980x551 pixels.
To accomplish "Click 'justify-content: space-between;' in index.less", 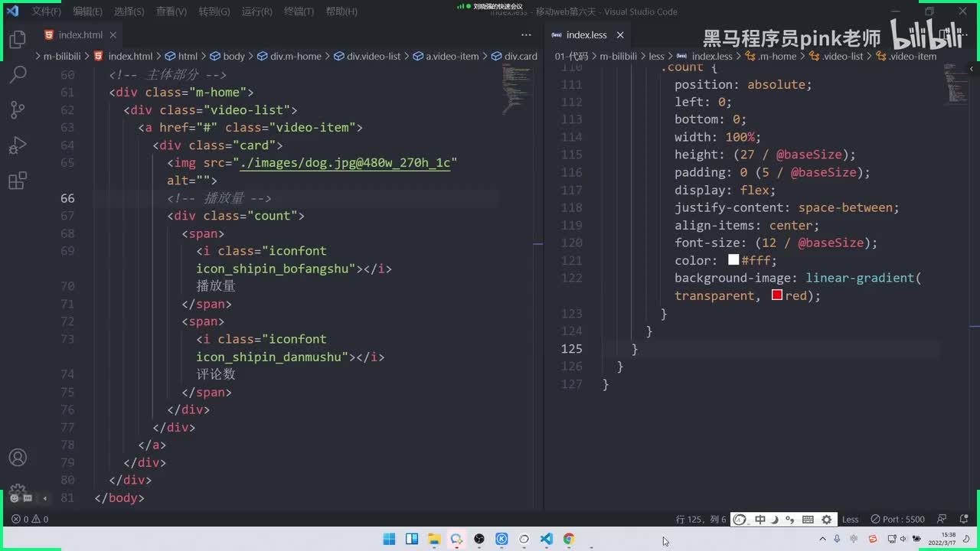I will (786, 207).
